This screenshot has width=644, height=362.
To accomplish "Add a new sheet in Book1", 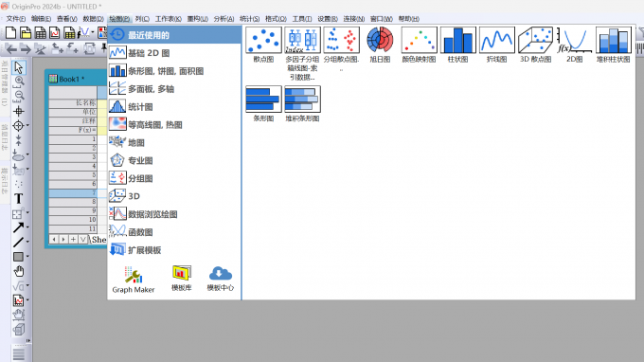I will pos(73,239).
